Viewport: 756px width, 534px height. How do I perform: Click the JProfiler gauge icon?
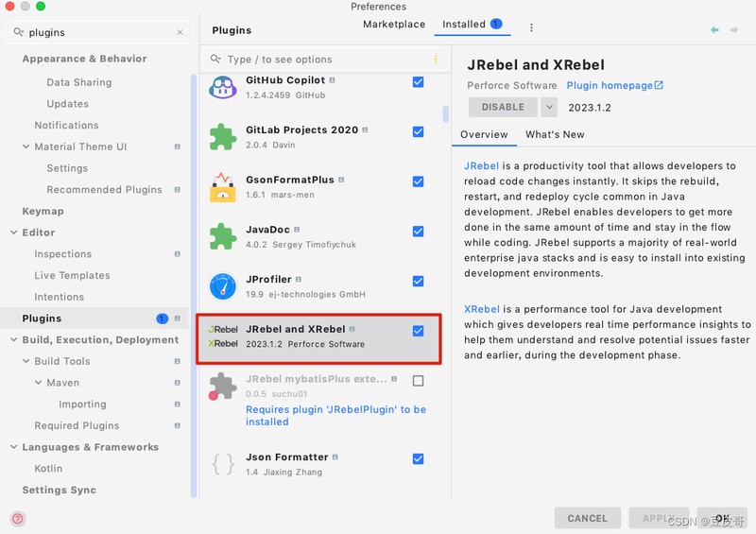pyautogui.click(x=223, y=286)
